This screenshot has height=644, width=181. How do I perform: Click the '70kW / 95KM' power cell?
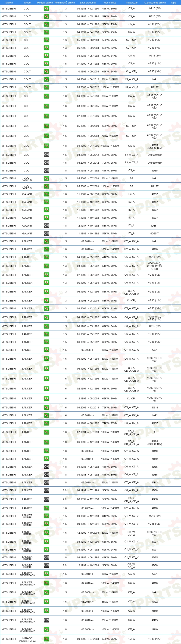[110, 163]
